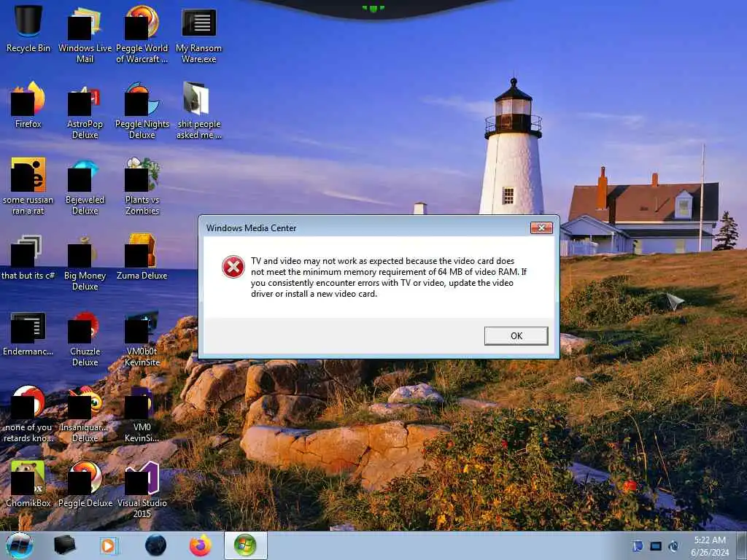This screenshot has height=560, width=747.
Task: Select the VM0b0t KevinSite desktop icon
Action: click(142, 338)
